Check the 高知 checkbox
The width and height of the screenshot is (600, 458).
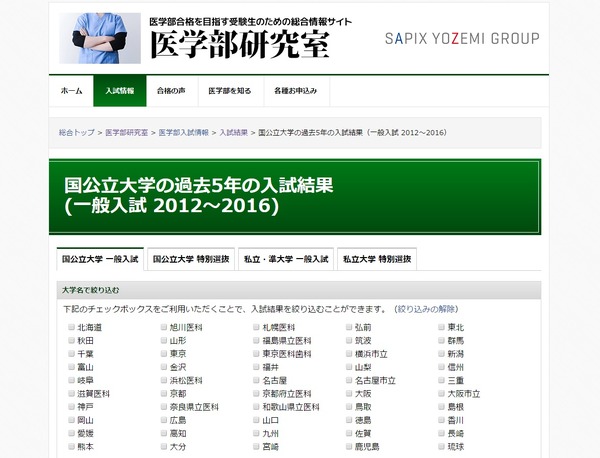pyautogui.click(x=164, y=433)
